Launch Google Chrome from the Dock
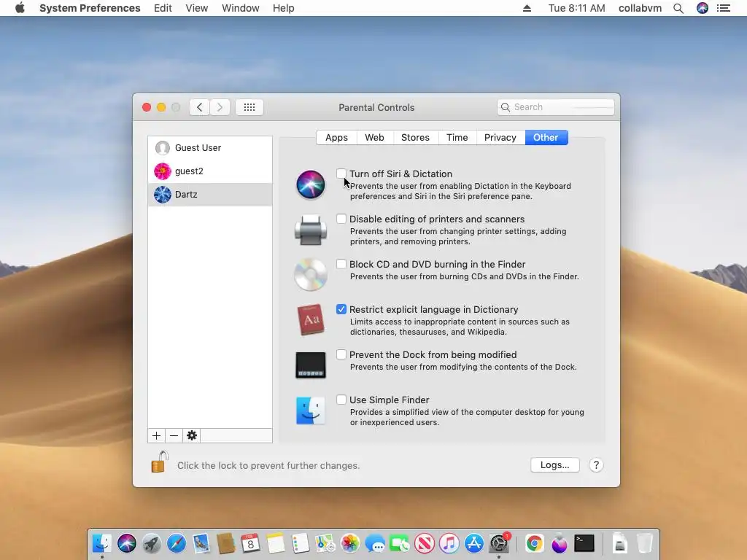This screenshot has height=560, width=747. 535,543
